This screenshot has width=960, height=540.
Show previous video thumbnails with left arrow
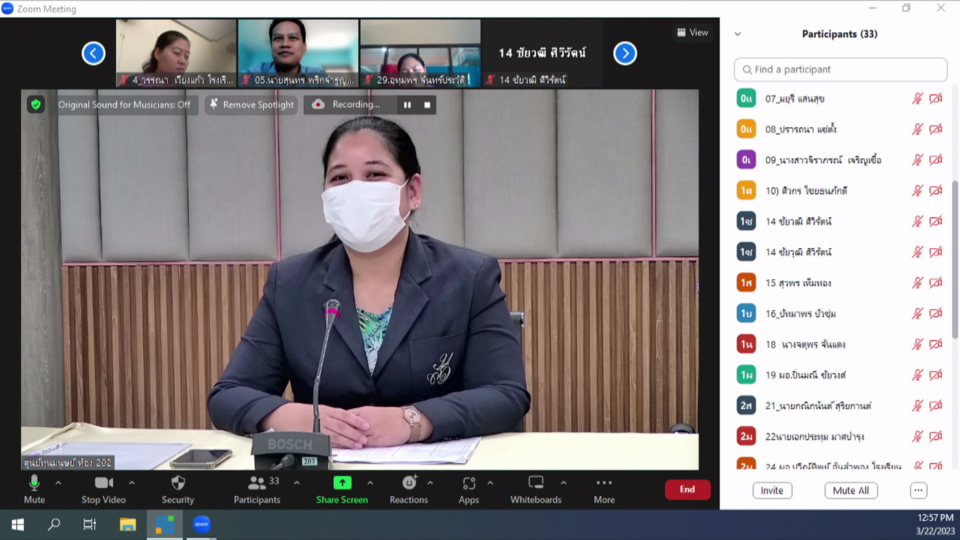(94, 53)
